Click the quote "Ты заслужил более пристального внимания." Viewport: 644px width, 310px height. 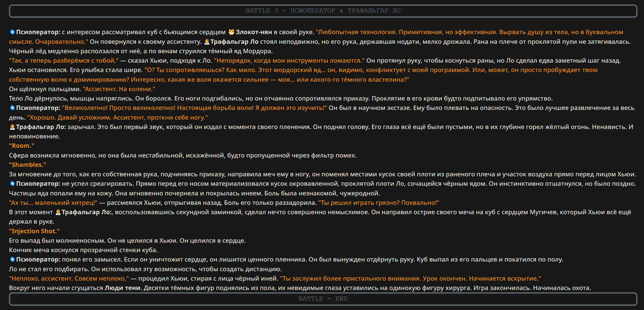tap(350, 278)
